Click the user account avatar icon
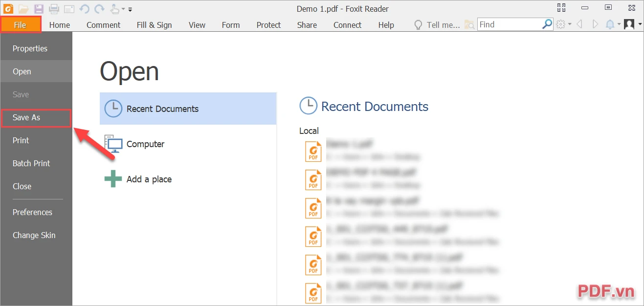Screen dimensions: 644x306 click(629, 24)
